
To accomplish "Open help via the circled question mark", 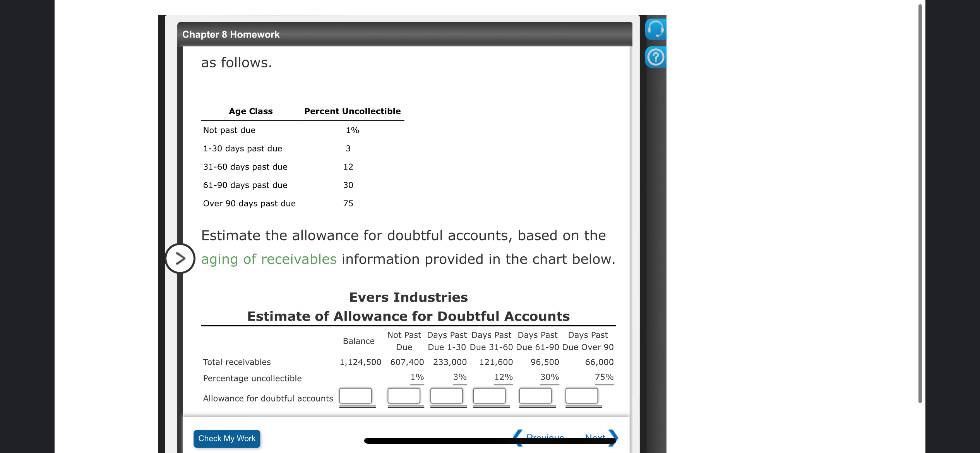I will coord(656,57).
